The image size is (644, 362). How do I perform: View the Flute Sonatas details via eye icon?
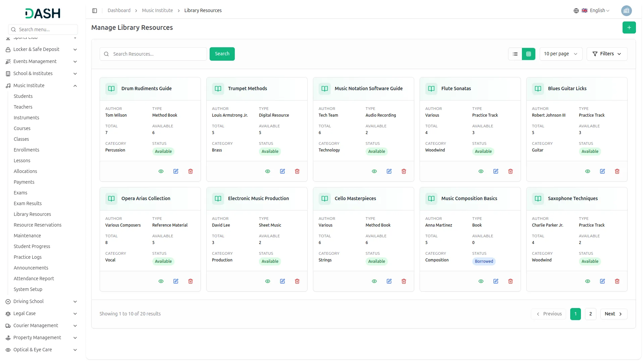click(481, 171)
